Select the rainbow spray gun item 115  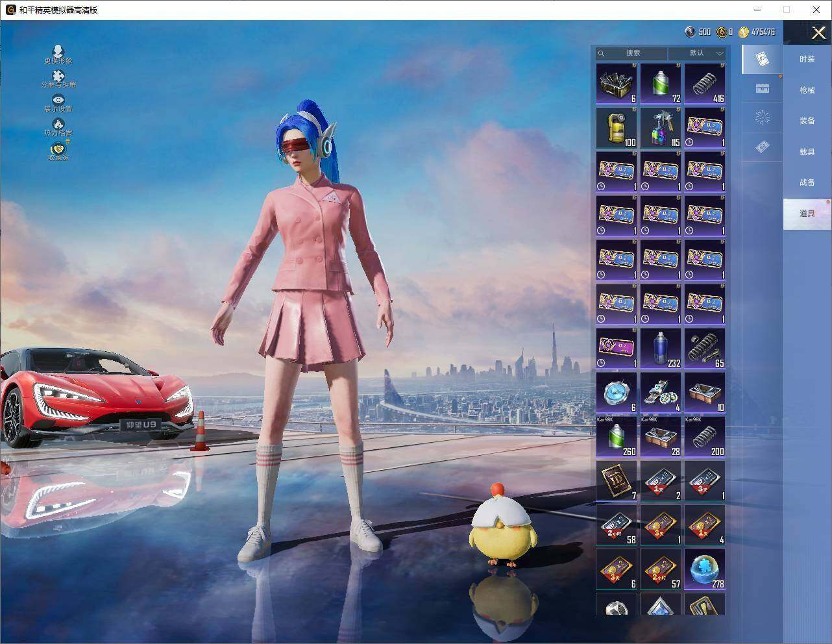tap(661, 127)
